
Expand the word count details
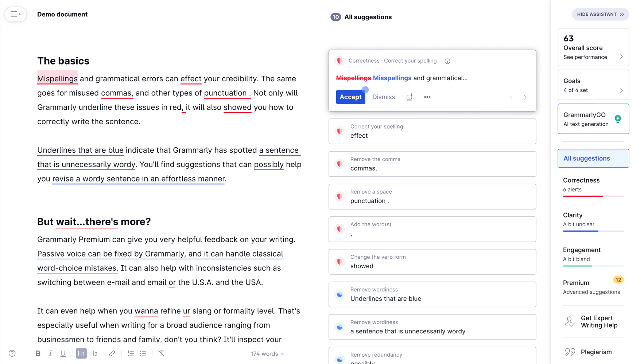(x=282, y=353)
